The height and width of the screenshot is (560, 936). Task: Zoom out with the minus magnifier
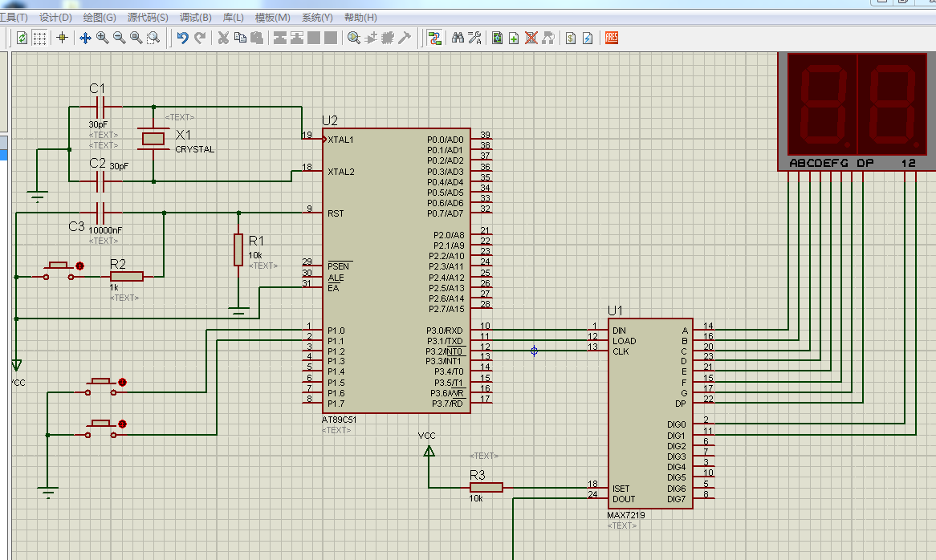[x=120, y=39]
